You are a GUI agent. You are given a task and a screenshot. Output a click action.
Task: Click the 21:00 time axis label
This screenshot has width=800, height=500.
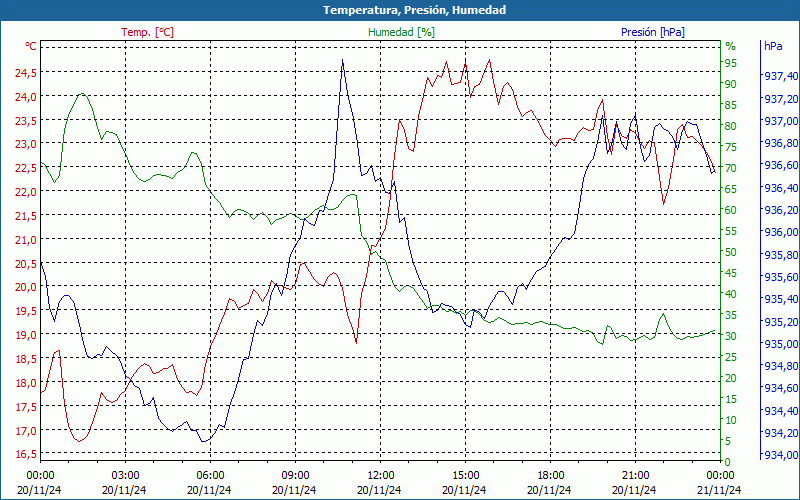(635, 474)
